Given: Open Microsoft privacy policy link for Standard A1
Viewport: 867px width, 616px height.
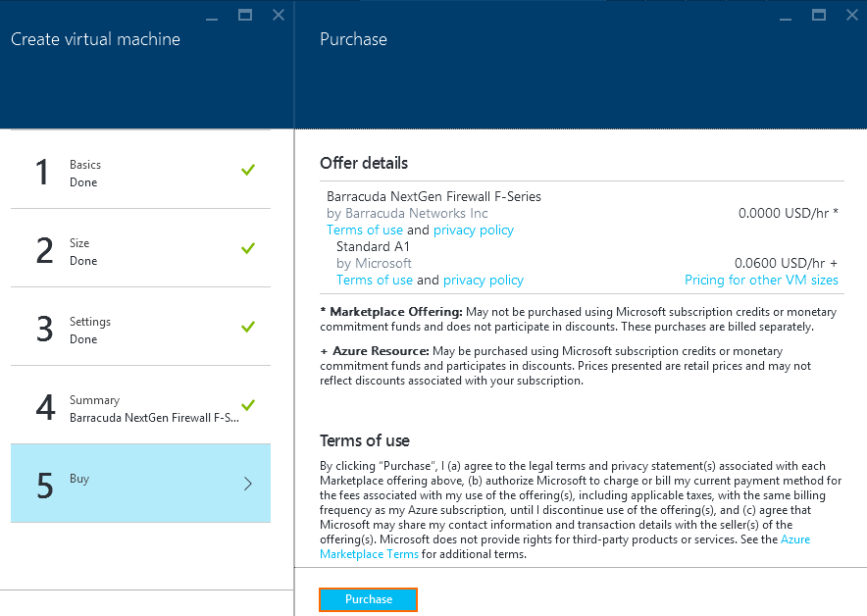Looking at the screenshot, I should tap(484, 280).
